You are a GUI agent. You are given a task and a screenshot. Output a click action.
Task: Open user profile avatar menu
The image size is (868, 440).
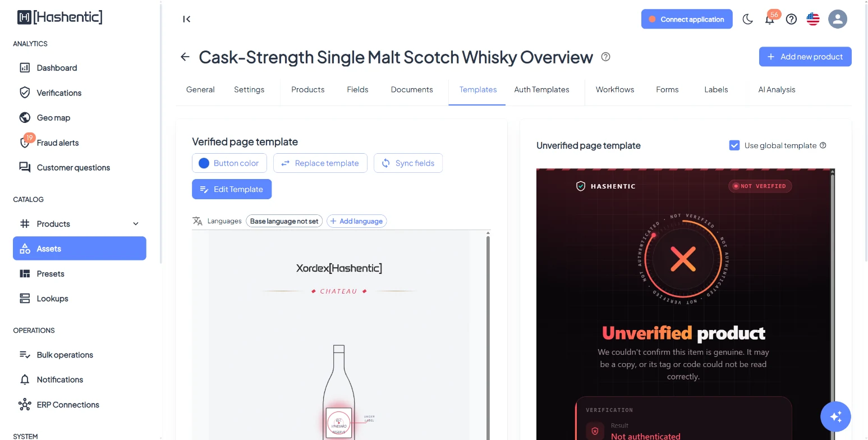click(x=838, y=19)
